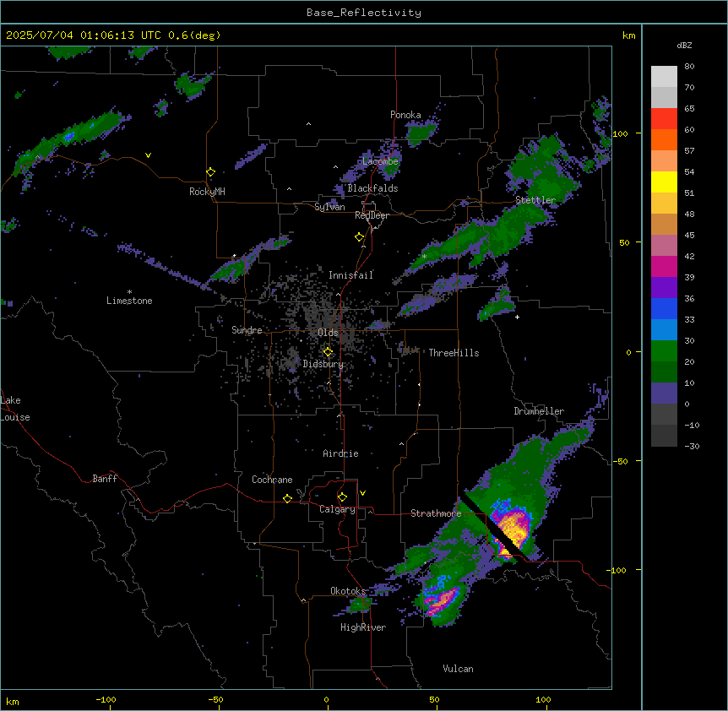
Task: Select the Ponoka city label
Action: (405, 115)
